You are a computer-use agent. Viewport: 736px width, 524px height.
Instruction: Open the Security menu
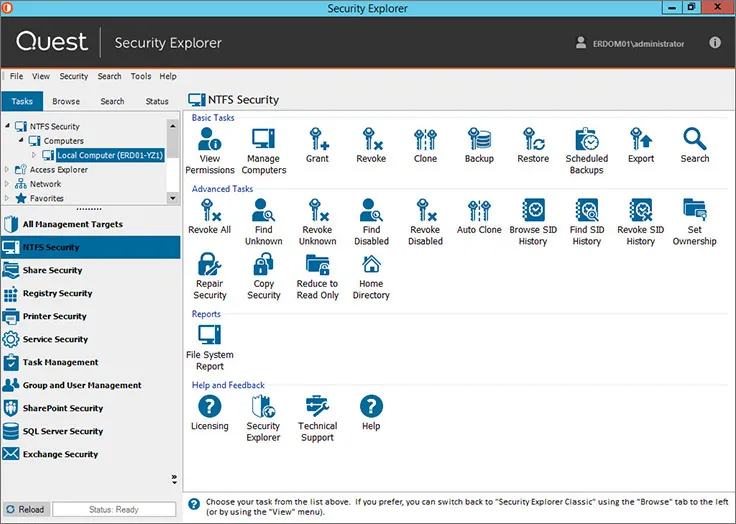point(74,76)
